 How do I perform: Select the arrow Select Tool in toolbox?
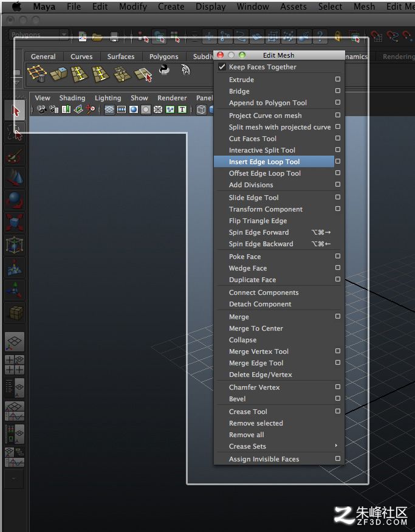click(15, 110)
